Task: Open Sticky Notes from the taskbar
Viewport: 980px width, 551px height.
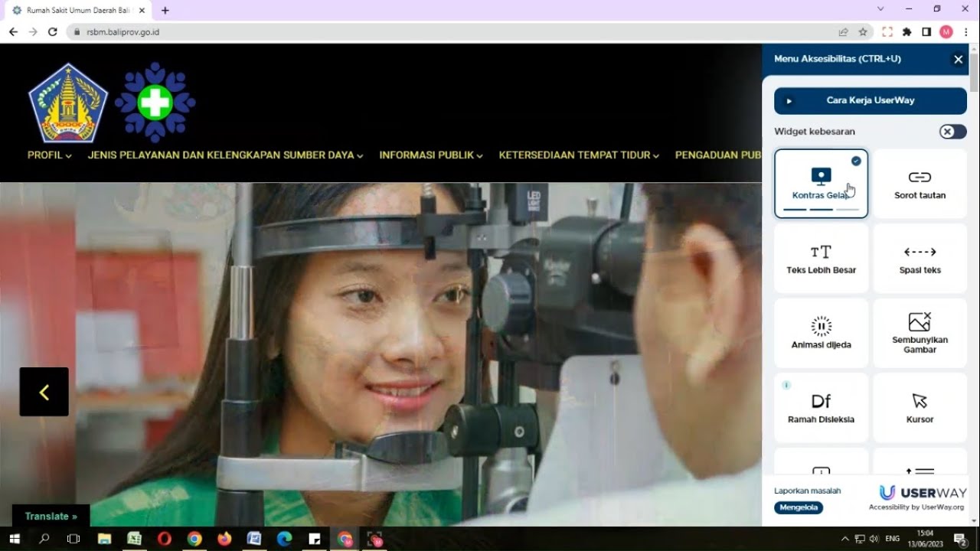Action: click(x=314, y=539)
